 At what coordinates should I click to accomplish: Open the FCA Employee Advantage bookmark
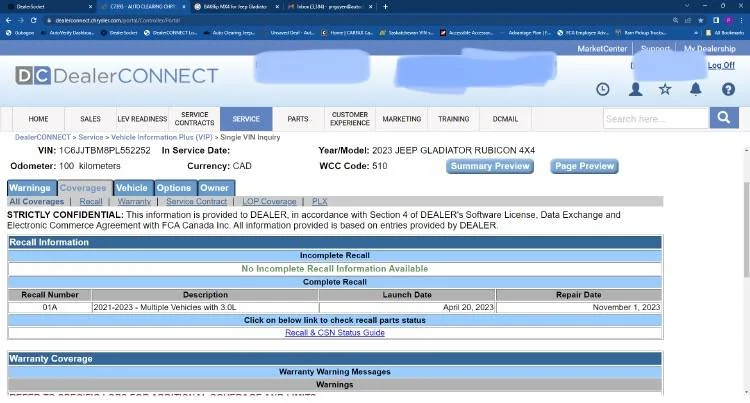click(583, 33)
